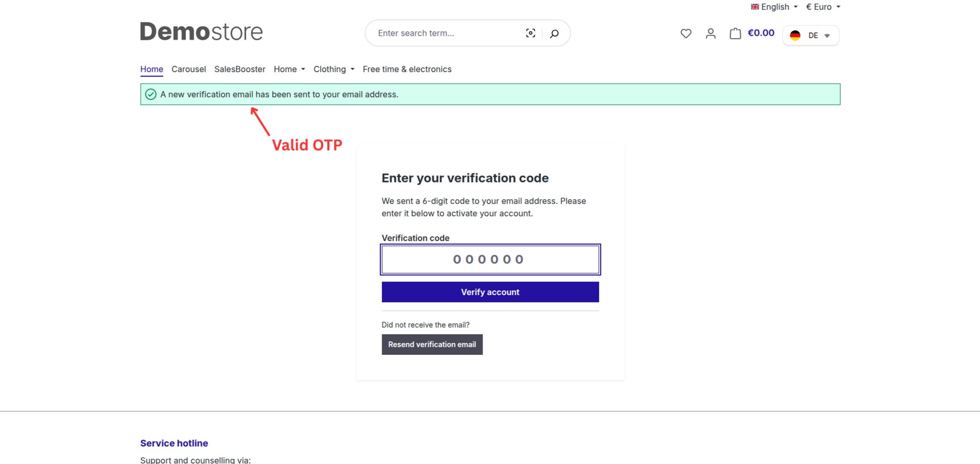Click the image search camera icon
Image resolution: width=980 pixels, height=464 pixels.
530,33
